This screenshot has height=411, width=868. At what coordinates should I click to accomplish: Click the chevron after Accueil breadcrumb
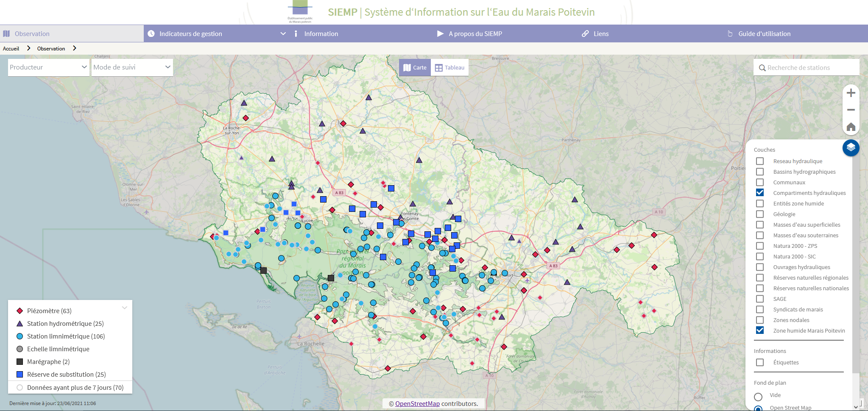coord(28,48)
